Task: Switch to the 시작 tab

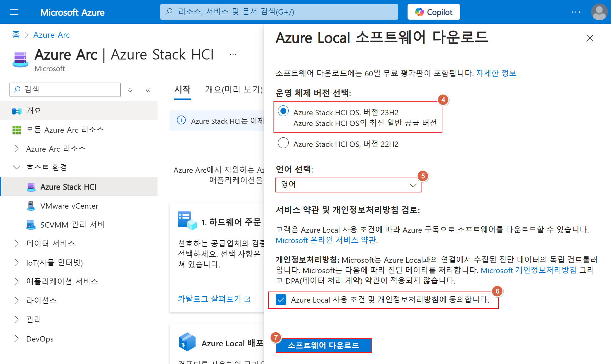Action: click(182, 90)
